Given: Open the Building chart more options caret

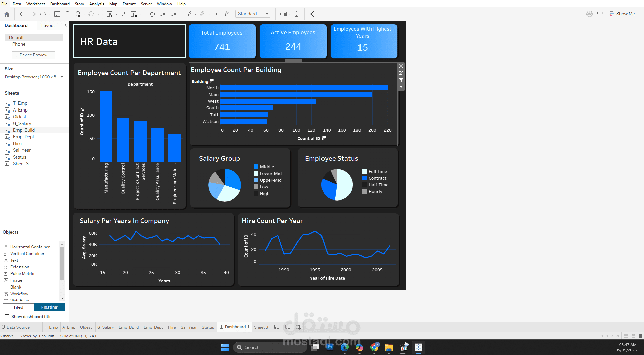Looking at the screenshot, I should (401, 87).
